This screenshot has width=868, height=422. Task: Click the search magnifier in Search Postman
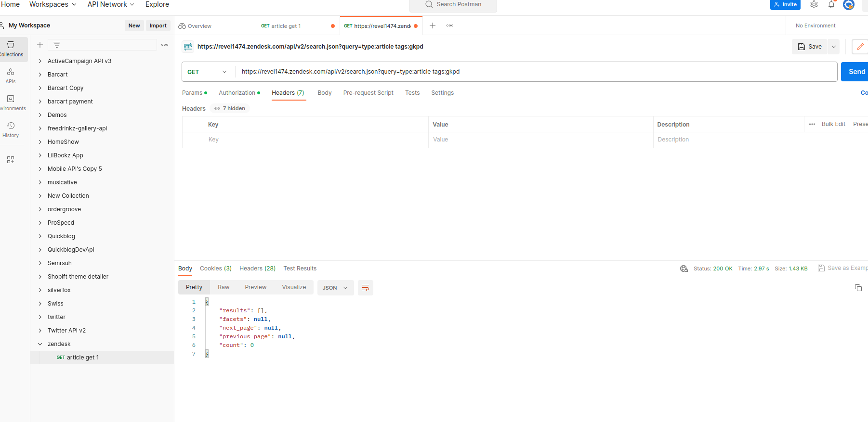(x=429, y=4)
